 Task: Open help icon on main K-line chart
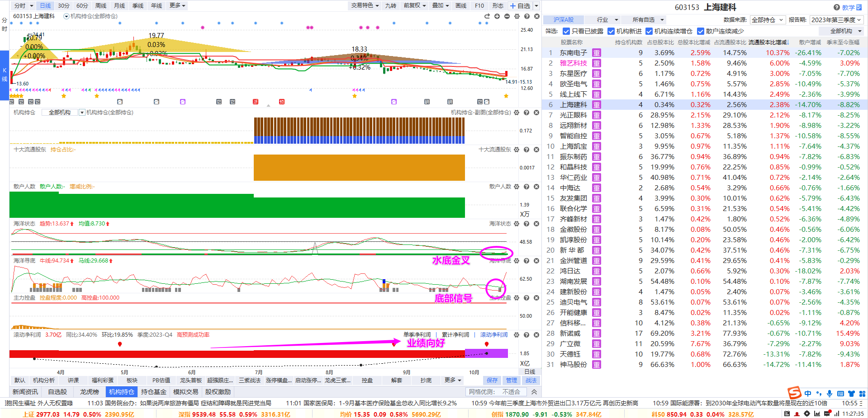tap(527, 16)
